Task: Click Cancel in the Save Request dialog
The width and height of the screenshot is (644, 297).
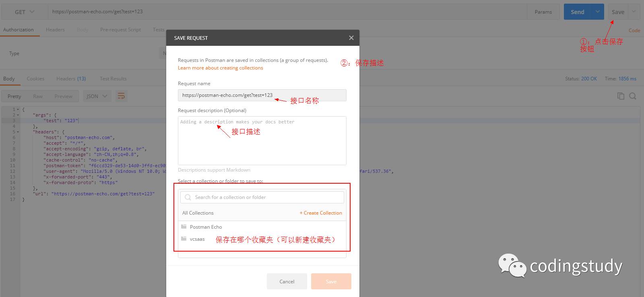Action: [x=287, y=281]
